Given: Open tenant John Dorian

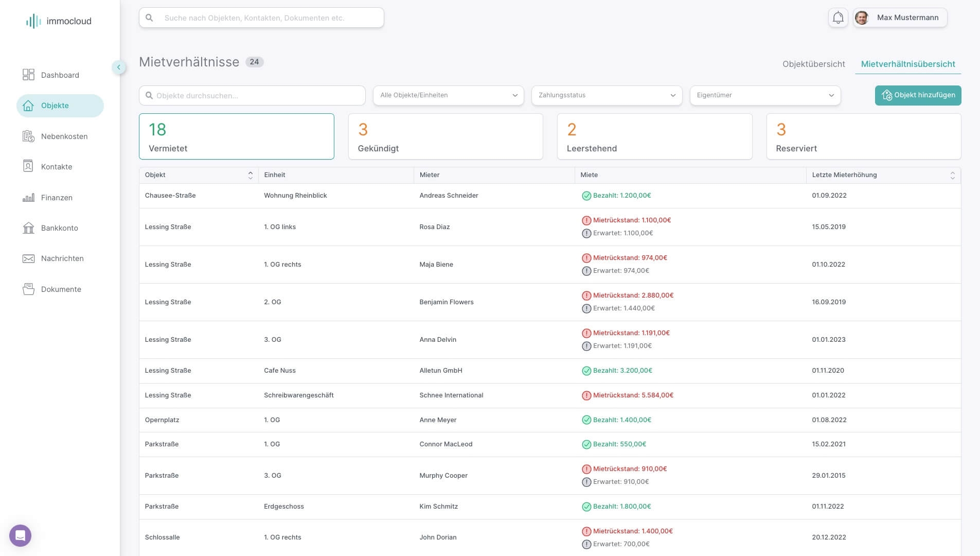Looking at the screenshot, I should point(438,537).
